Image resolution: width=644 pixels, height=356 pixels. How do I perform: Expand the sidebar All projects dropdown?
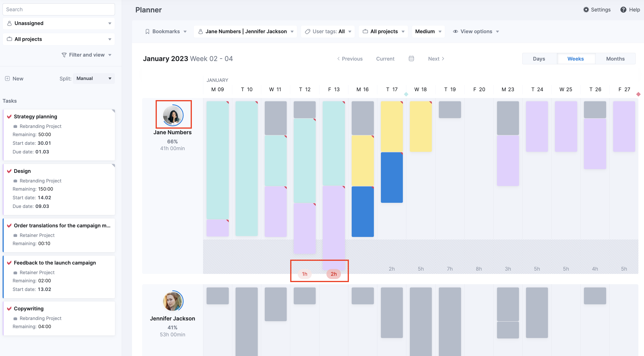tap(59, 39)
